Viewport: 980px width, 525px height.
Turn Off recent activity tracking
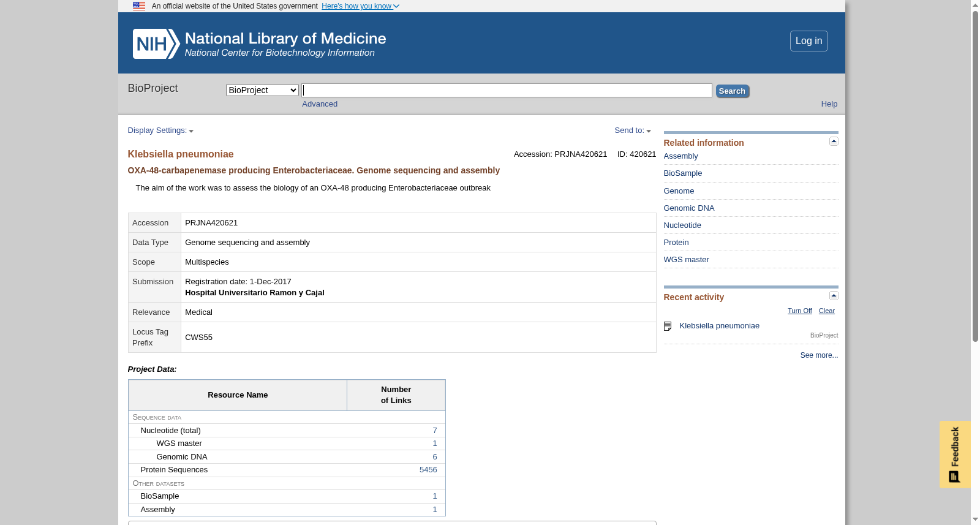click(x=799, y=311)
